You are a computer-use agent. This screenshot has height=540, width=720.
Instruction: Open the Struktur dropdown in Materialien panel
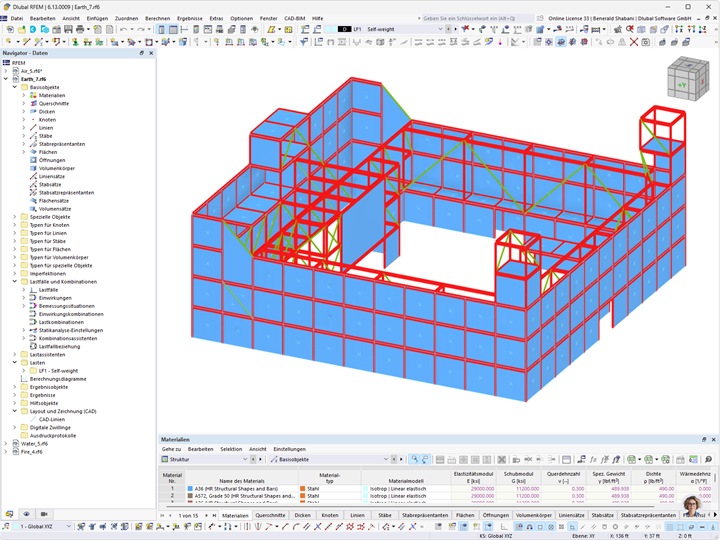coord(245,459)
